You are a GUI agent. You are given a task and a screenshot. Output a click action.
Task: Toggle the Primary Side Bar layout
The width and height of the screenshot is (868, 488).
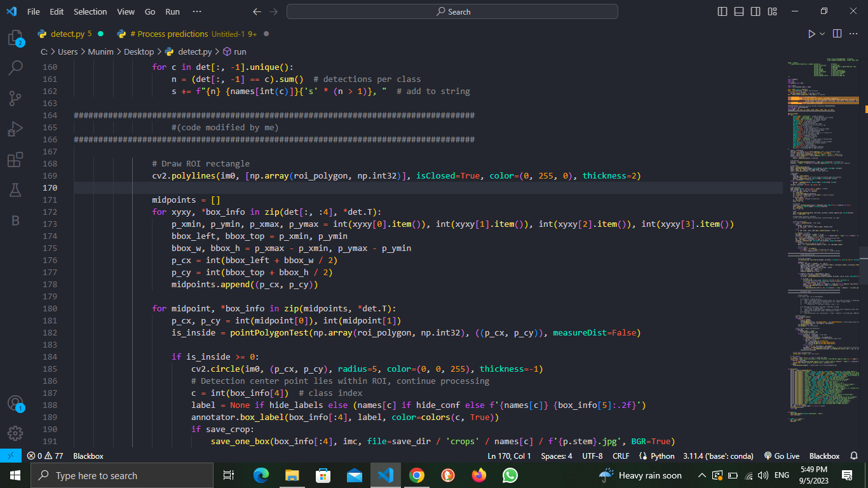[722, 11]
